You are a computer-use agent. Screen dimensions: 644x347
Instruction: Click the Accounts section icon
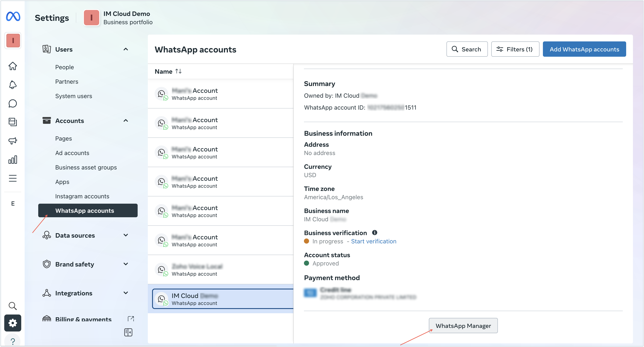tap(47, 120)
